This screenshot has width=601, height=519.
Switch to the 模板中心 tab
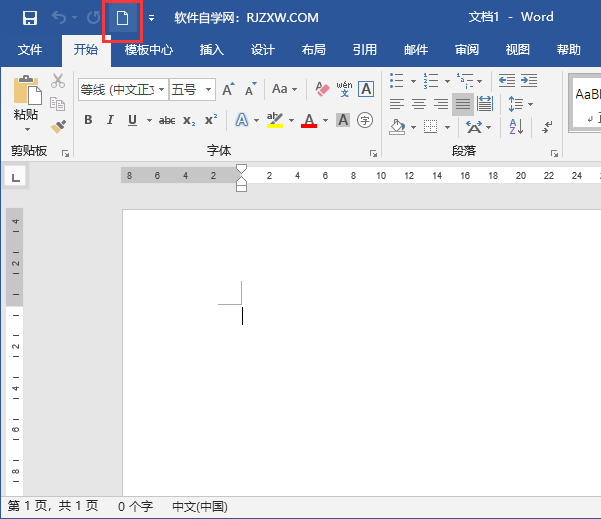tap(149, 50)
